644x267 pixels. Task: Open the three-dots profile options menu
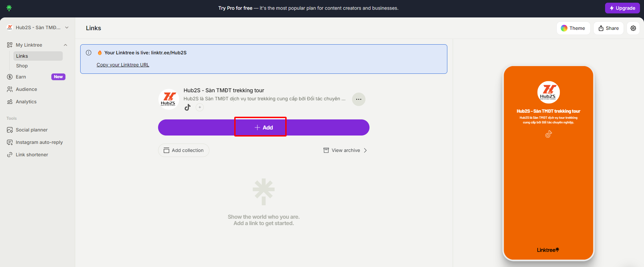359,99
